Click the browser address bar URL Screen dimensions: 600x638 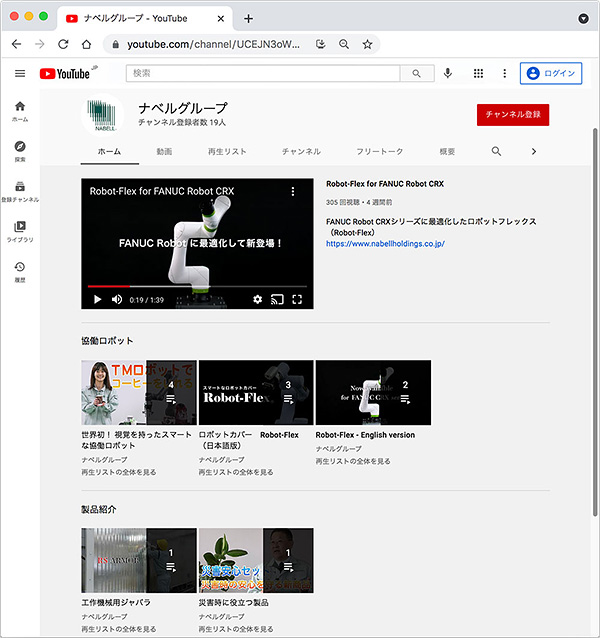pyautogui.click(x=213, y=44)
